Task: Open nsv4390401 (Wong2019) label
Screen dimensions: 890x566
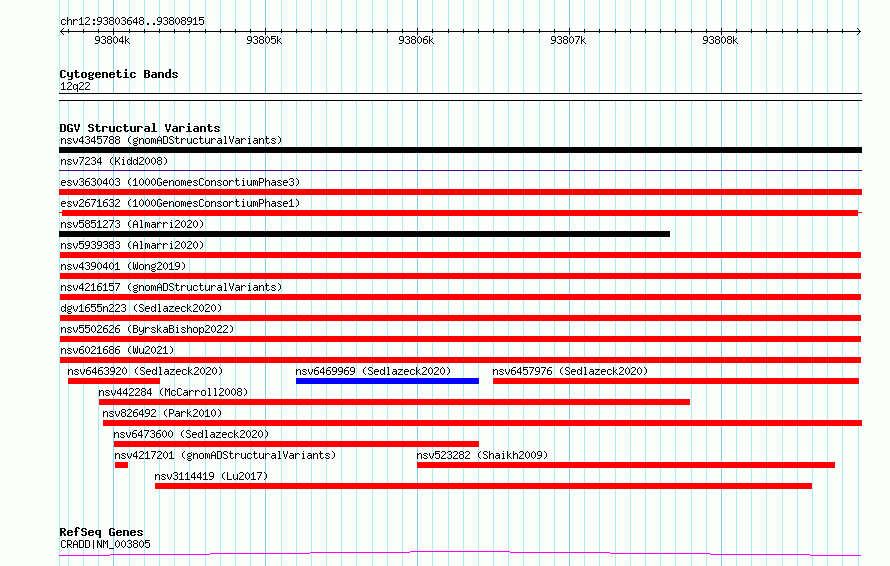Action: 123,266
